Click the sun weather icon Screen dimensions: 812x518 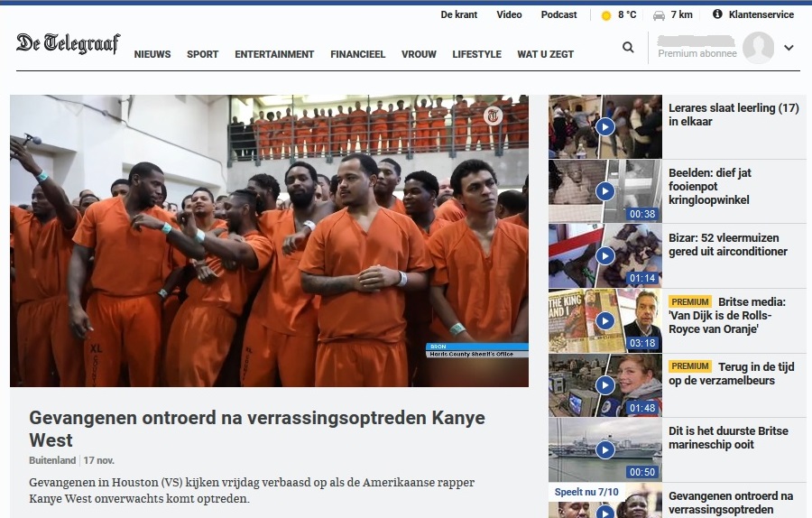606,15
